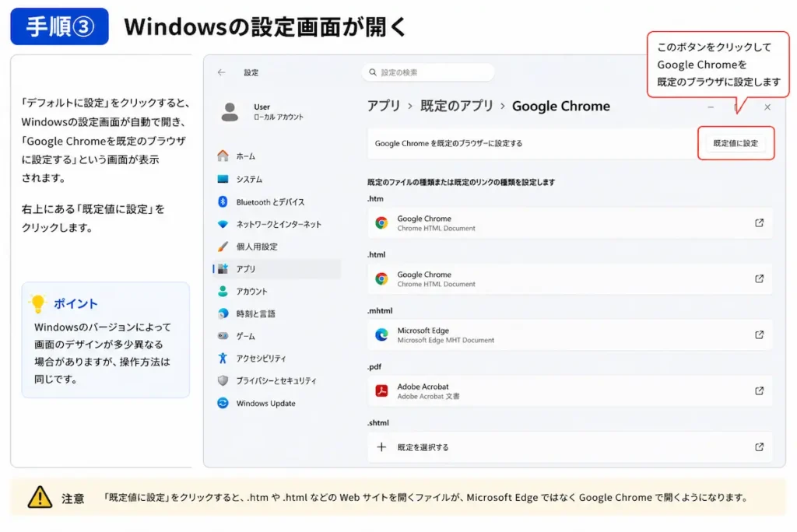Open 時刻と言語 settings
797x532 pixels.
tap(276, 313)
